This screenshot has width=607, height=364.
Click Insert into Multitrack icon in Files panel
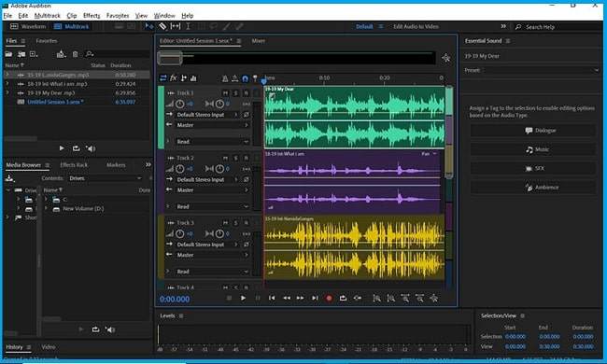61,54
